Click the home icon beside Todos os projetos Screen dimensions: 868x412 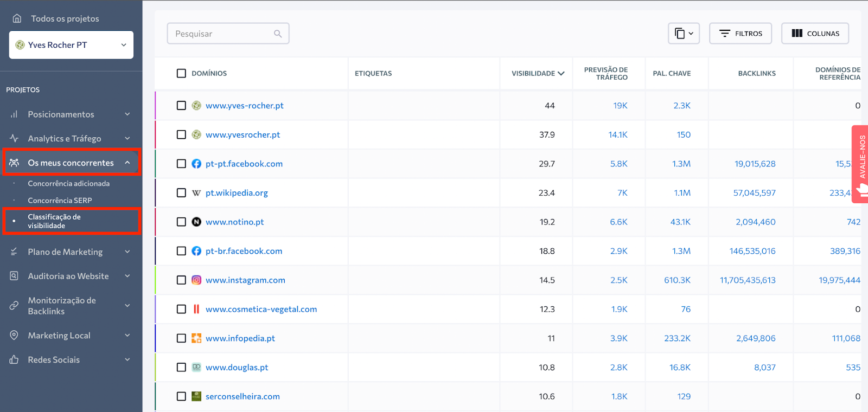click(x=17, y=18)
